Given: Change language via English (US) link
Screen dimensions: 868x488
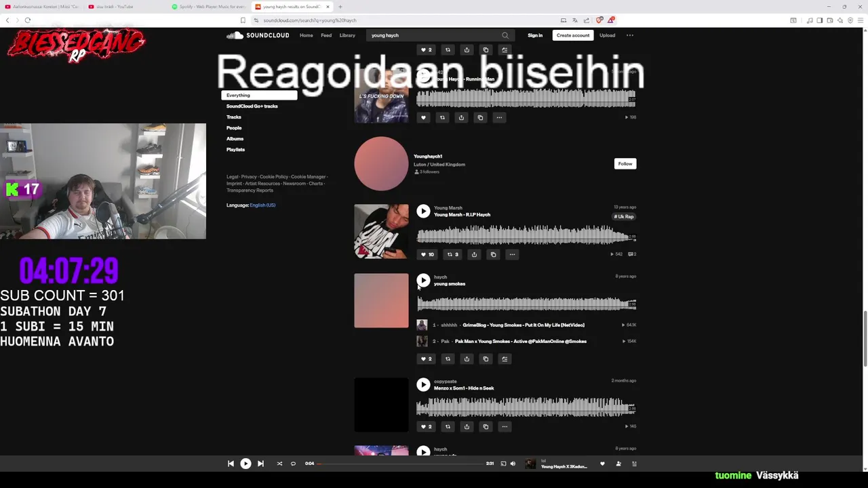Looking at the screenshot, I should point(262,205).
